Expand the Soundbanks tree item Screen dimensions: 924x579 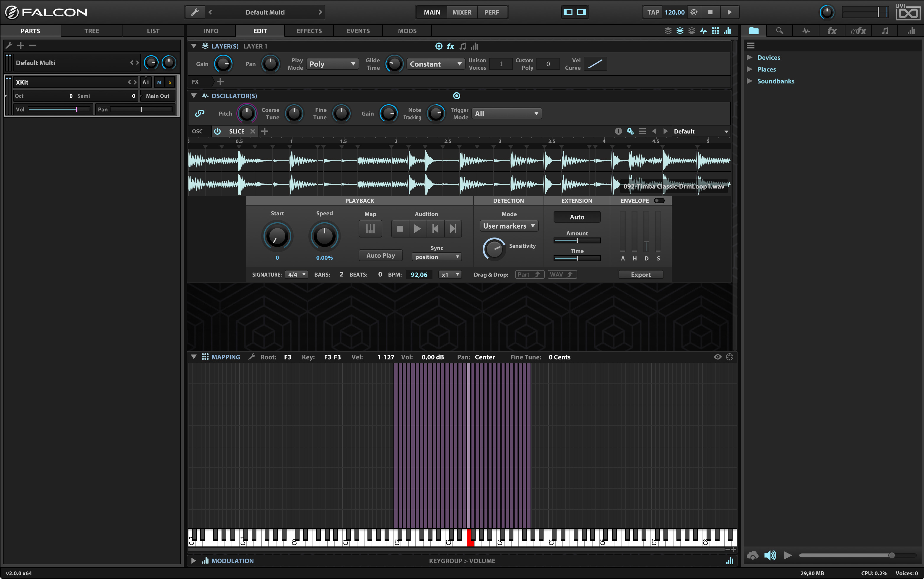(x=749, y=81)
